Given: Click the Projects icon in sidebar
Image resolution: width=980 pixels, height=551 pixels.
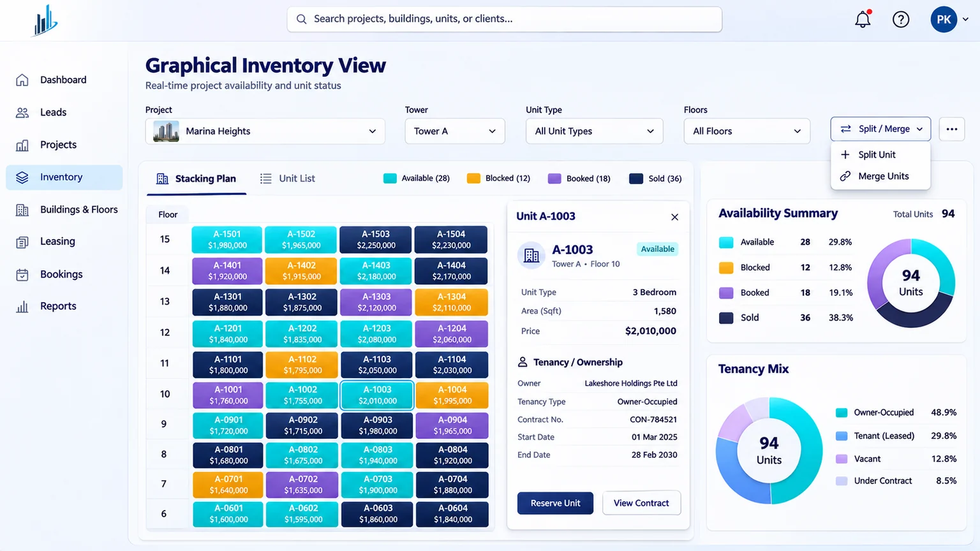Looking at the screenshot, I should click(x=22, y=145).
